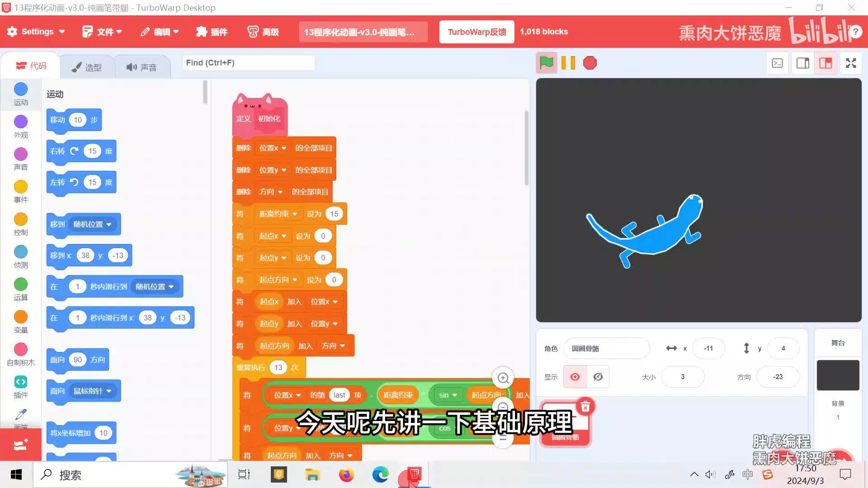Click the sprite 大小 size field
The height and width of the screenshot is (488, 868).
pyautogui.click(x=683, y=377)
